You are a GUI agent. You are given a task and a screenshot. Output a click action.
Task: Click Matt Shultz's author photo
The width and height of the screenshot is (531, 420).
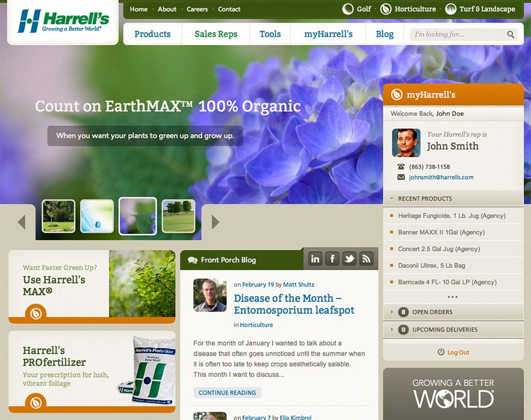pyautogui.click(x=210, y=295)
